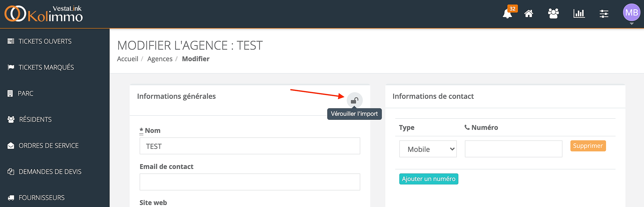Follow the Agences breadcrumb link
Screen dimensions: 644x207
pyautogui.click(x=160, y=59)
